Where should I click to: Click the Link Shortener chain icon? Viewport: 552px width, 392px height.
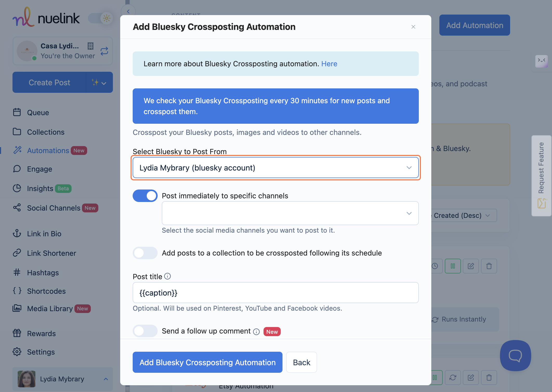click(17, 253)
